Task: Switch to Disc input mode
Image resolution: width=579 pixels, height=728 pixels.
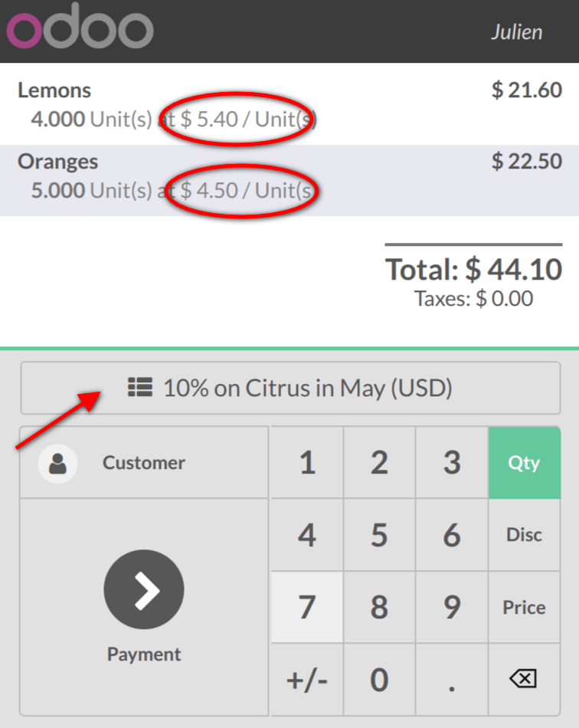Action: [524, 535]
